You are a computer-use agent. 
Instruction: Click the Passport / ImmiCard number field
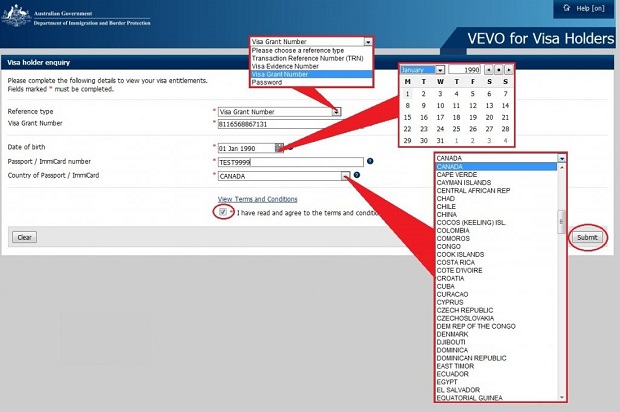click(x=291, y=162)
